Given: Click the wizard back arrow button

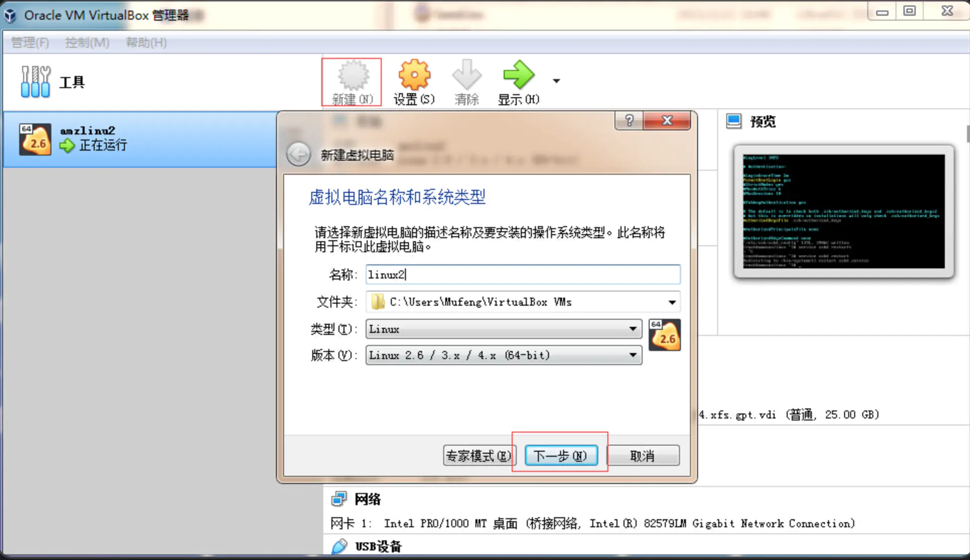Looking at the screenshot, I should 299,154.
